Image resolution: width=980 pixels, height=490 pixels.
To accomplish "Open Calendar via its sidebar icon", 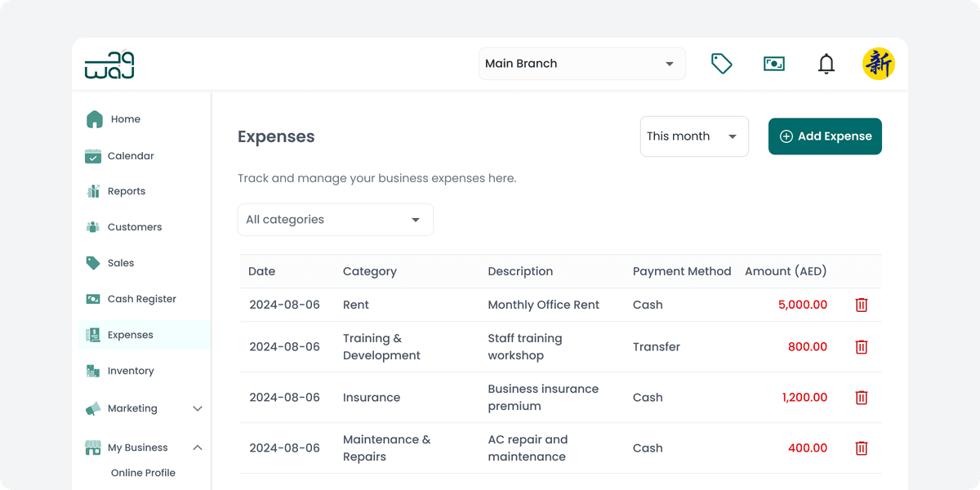I will 92,155.
